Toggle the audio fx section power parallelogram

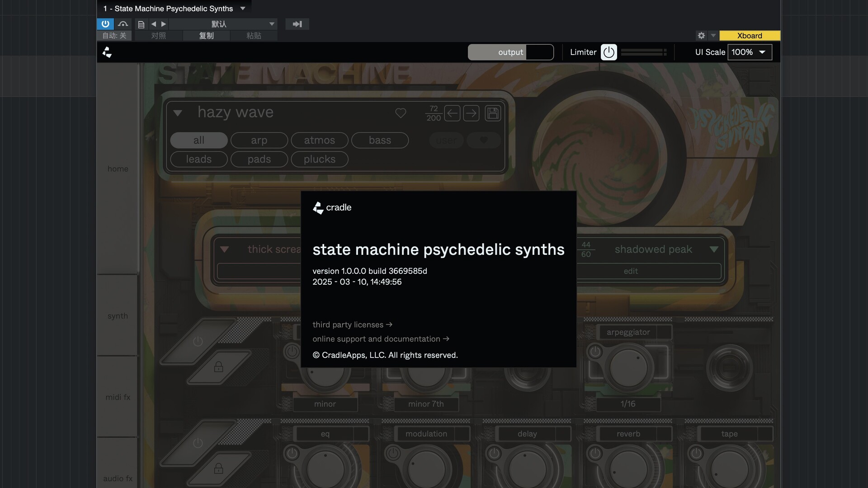(x=198, y=443)
